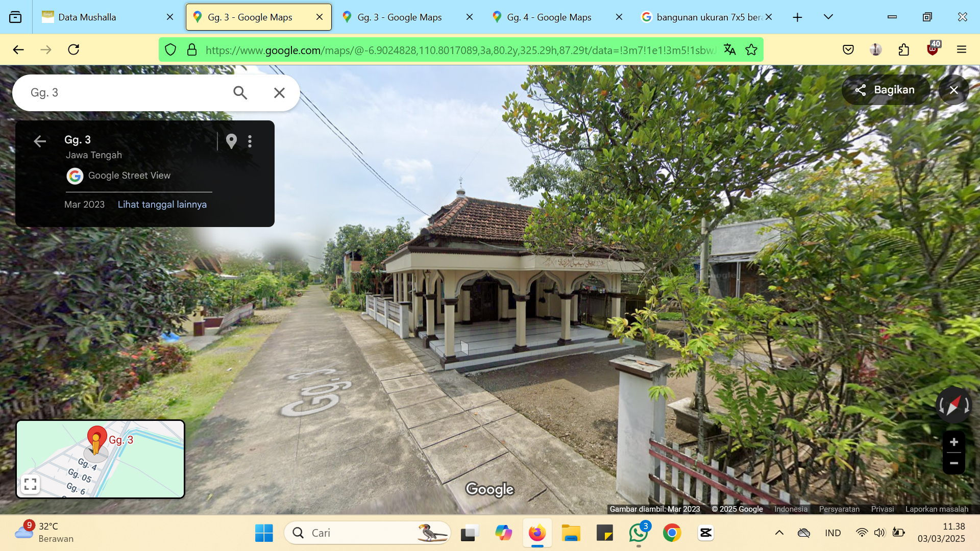The height and width of the screenshot is (551, 980).
Task: Open the Windows Start menu
Action: point(264,533)
